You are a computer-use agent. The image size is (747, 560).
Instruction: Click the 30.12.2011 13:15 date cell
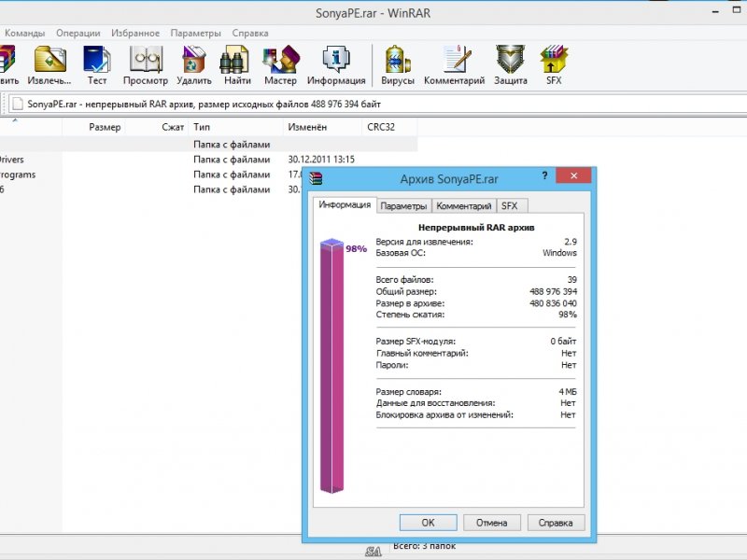[x=321, y=160]
